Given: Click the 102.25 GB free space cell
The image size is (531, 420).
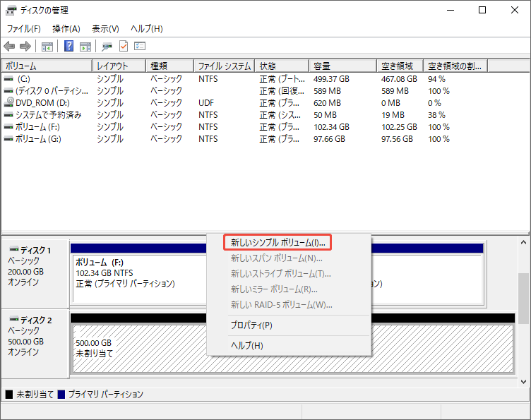Looking at the screenshot, I should pos(399,127).
